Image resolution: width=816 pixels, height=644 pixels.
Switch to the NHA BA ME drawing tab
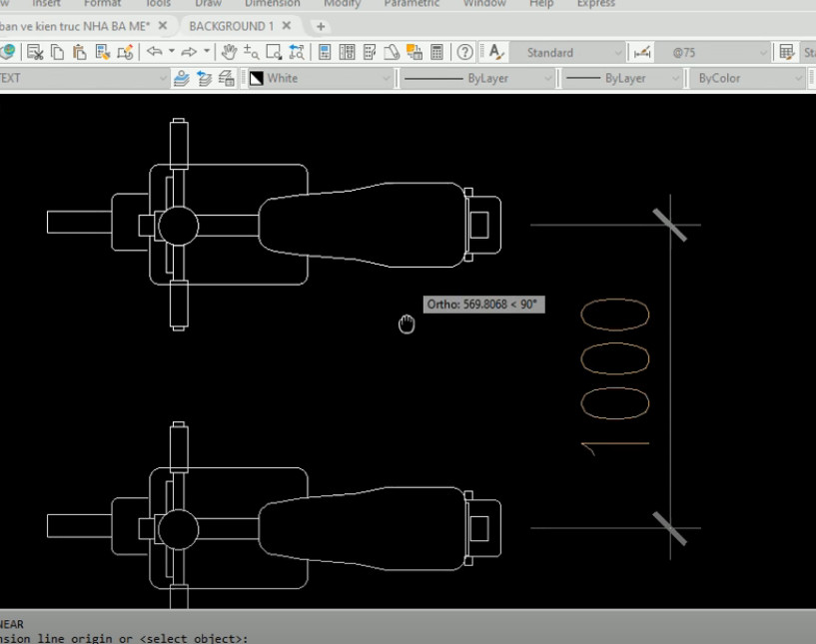point(75,28)
